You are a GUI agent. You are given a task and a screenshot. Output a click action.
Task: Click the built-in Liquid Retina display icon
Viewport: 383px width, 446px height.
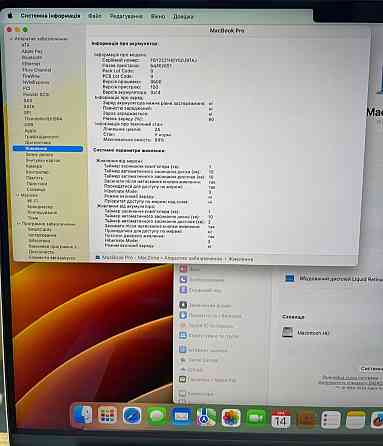coord(289,277)
